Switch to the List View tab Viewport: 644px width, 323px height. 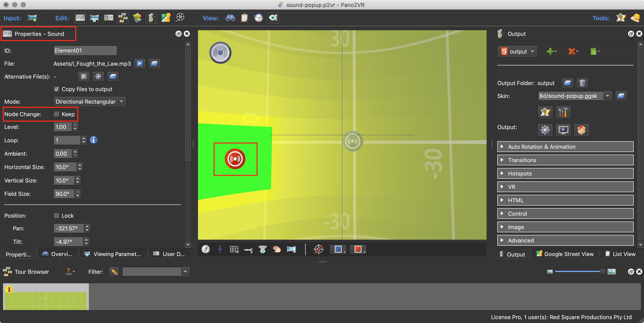[620, 254]
